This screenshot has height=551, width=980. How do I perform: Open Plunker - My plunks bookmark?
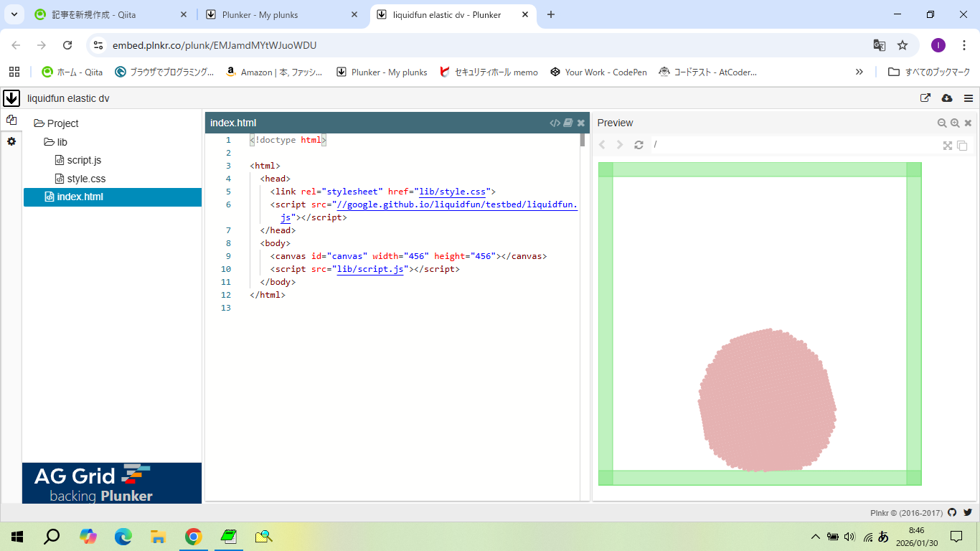click(x=382, y=72)
